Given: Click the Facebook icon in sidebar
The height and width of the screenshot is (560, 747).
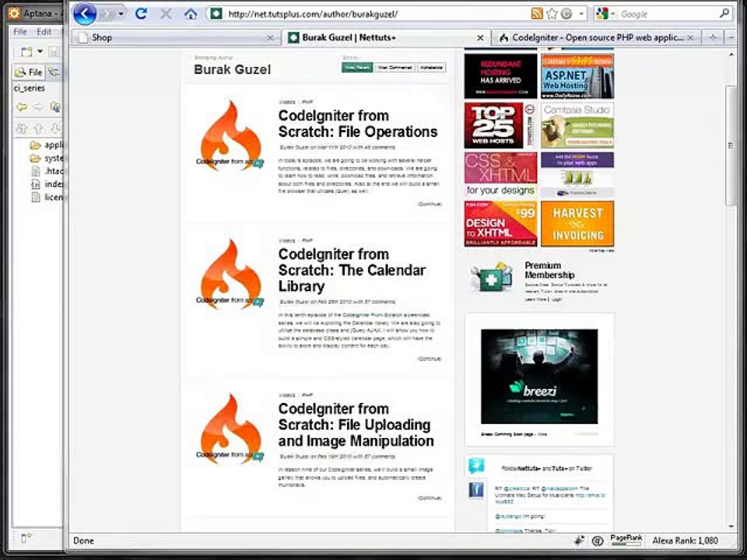Looking at the screenshot, I should coord(476,490).
